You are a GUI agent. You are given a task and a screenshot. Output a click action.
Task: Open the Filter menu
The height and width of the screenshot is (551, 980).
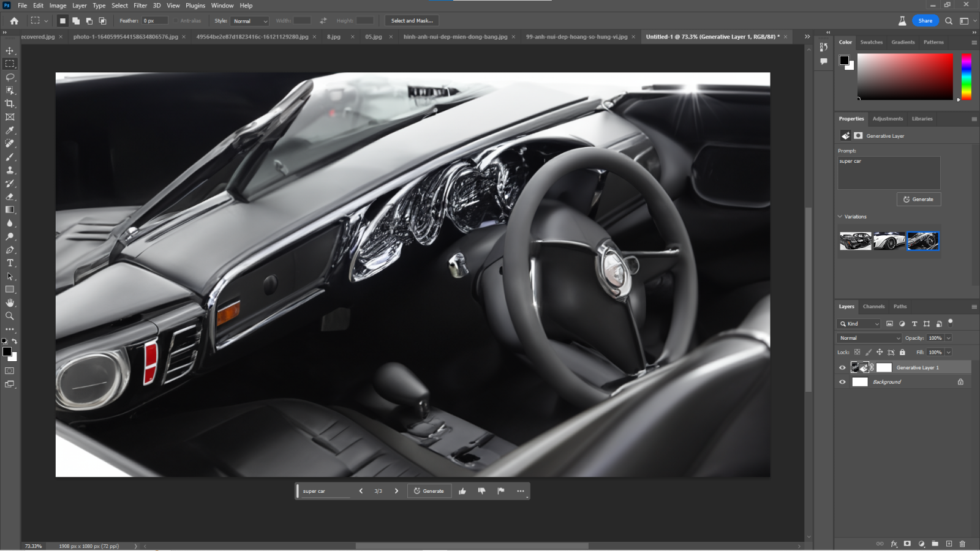[x=140, y=6]
